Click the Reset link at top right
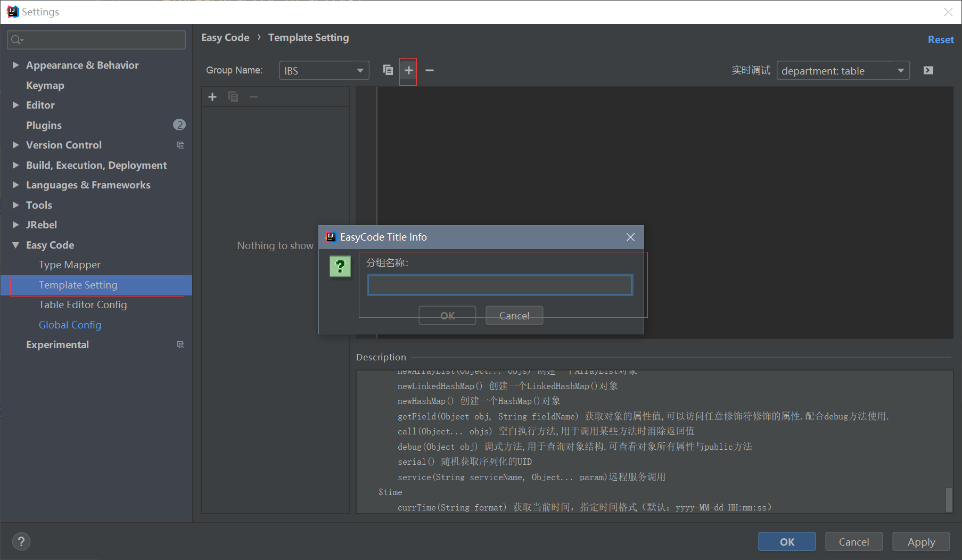This screenshot has width=962, height=560. [x=940, y=39]
